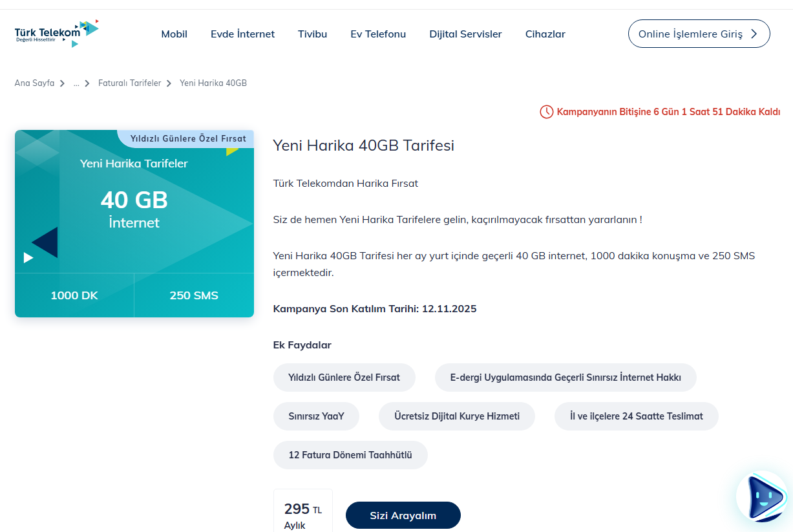Select Tivibu in the navigation bar
The height and width of the screenshot is (532, 793).
312,34
